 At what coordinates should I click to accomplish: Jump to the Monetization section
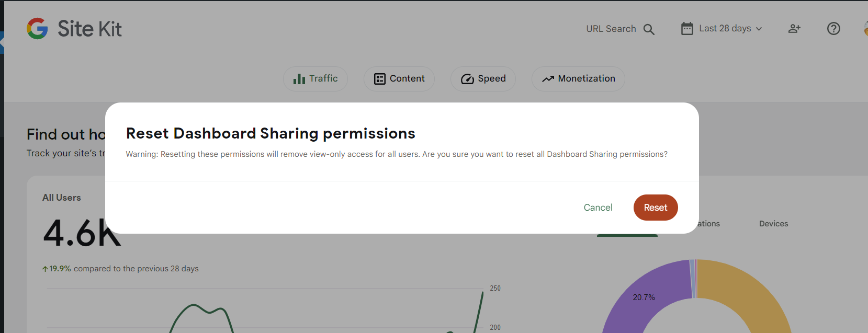pos(578,79)
